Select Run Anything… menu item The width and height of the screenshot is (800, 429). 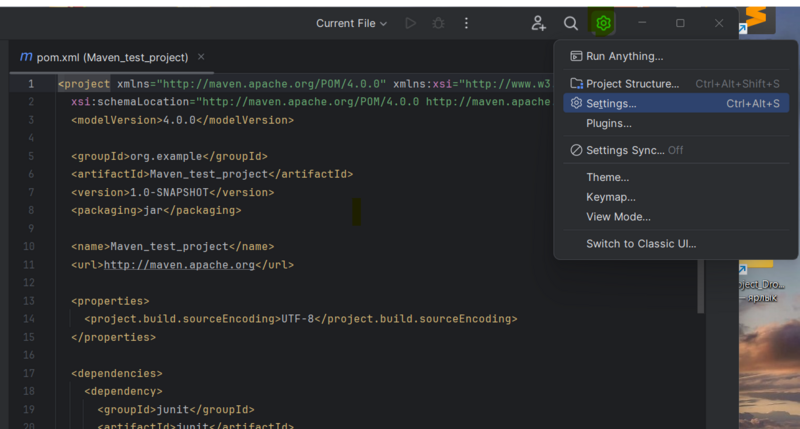(676, 56)
